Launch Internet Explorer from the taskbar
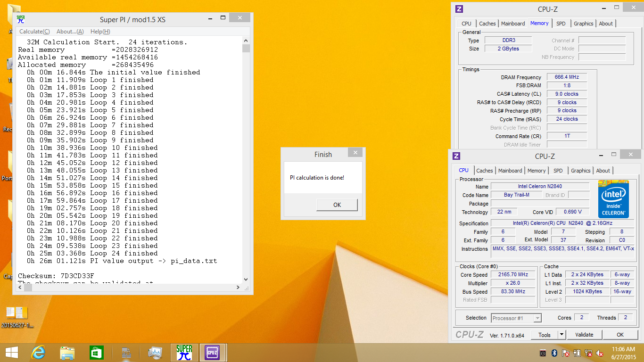Viewport: 644px width, 362px height. click(38, 353)
